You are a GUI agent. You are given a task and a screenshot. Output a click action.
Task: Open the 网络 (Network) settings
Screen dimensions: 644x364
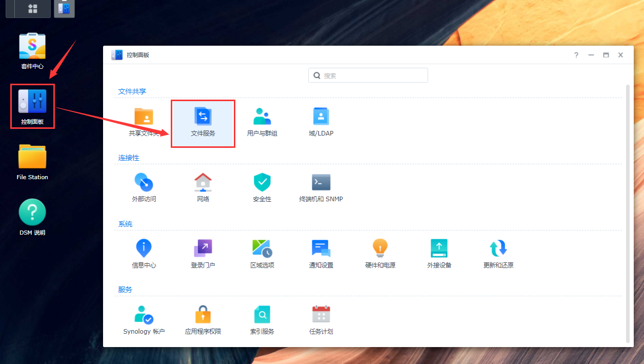(x=203, y=187)
